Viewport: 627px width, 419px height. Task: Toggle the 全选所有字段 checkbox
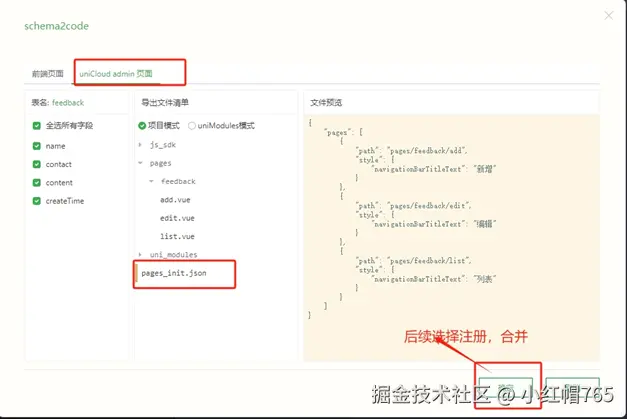36,126
